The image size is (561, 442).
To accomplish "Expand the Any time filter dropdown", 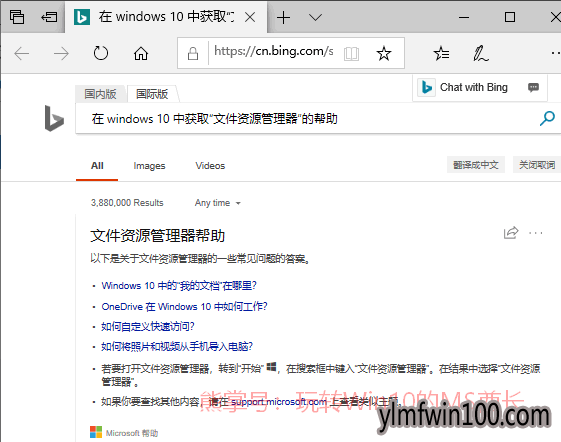I will pos(218,203).
